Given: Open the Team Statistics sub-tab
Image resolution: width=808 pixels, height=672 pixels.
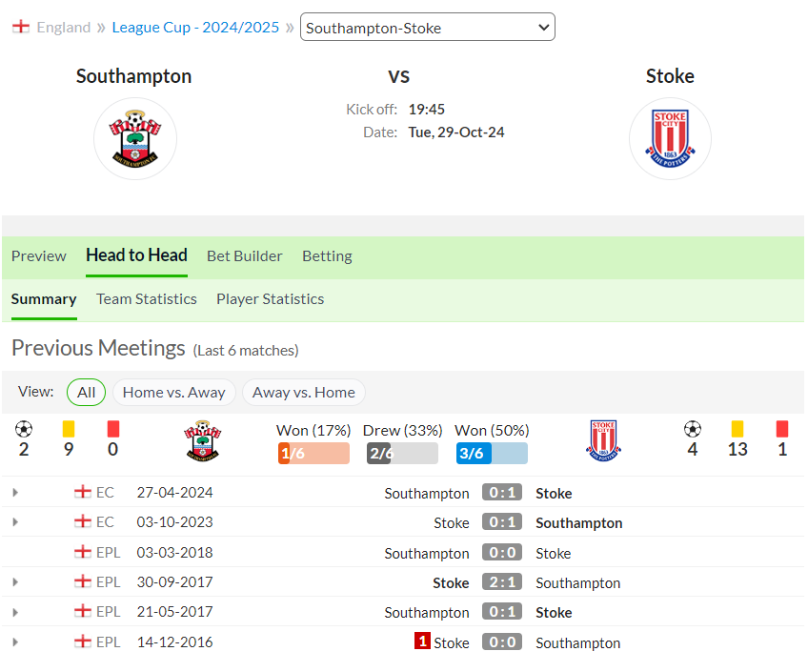Looking at the screenshot, I should point(147,299).
